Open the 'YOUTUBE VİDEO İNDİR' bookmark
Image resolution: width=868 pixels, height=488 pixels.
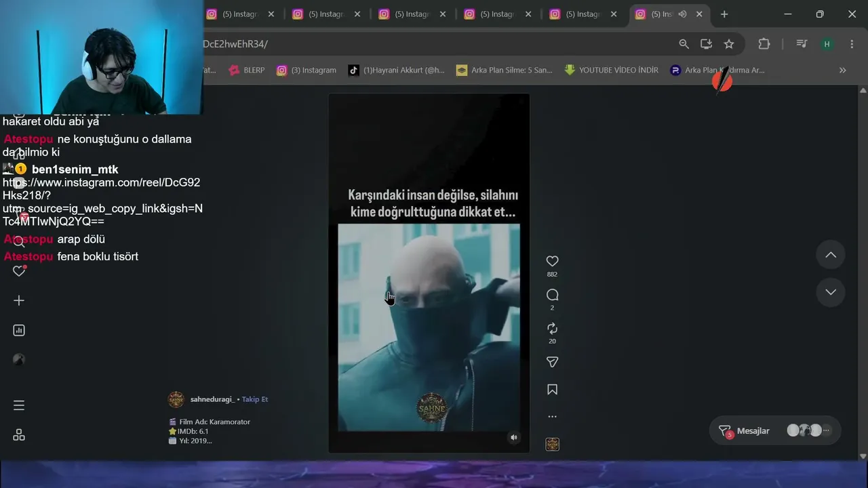click(x=611, y=70)
